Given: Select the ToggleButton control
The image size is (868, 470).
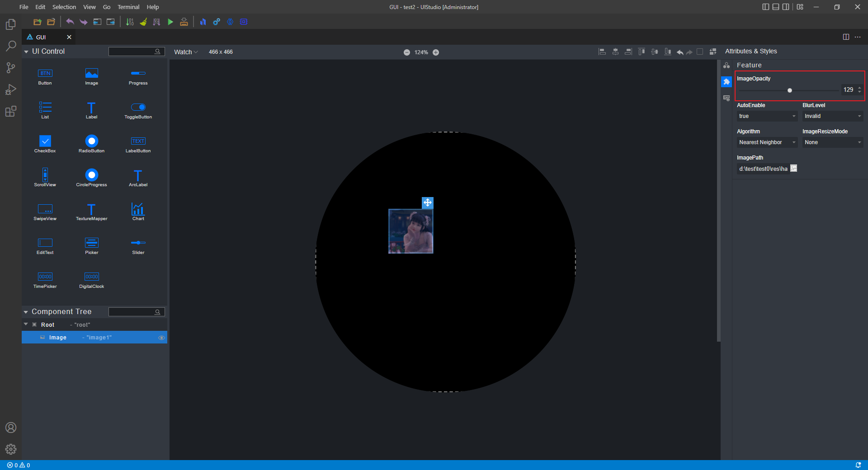Looking at the screenshot, I should click(x=138, y=110).
